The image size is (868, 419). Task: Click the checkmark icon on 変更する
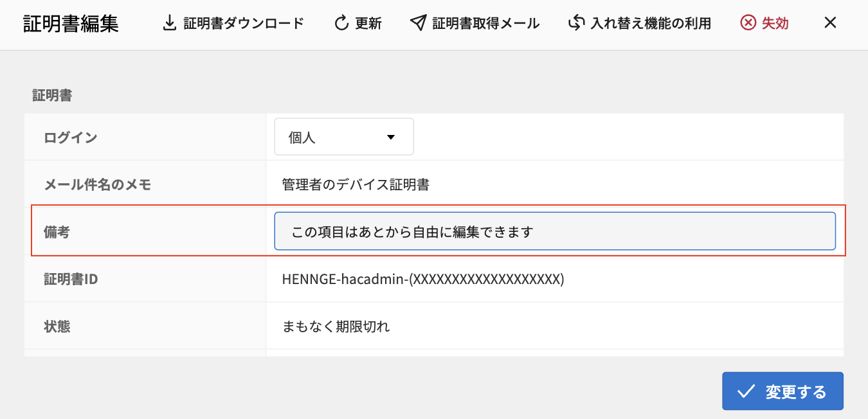tap(746, 391)
